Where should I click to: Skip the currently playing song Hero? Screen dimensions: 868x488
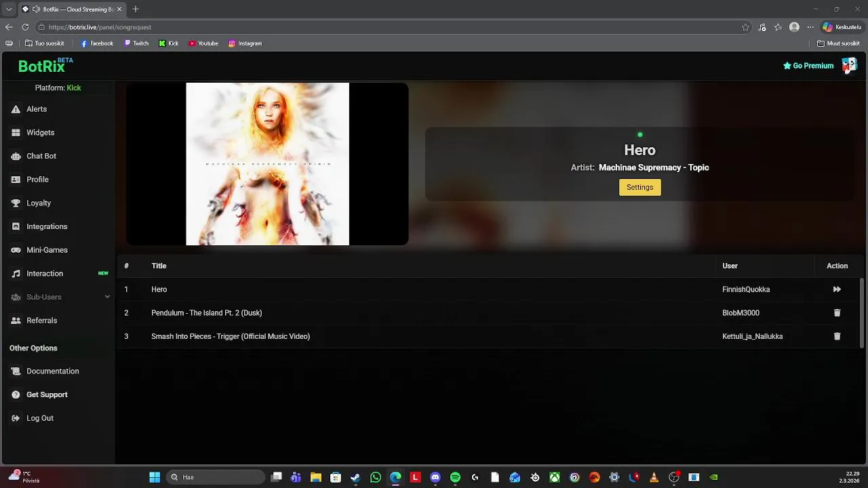coord(837,289)
